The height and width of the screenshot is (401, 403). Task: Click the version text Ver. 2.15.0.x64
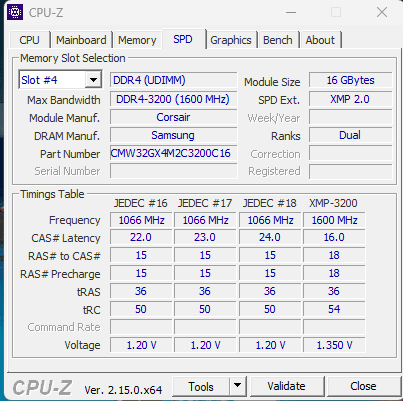(123, 389)
